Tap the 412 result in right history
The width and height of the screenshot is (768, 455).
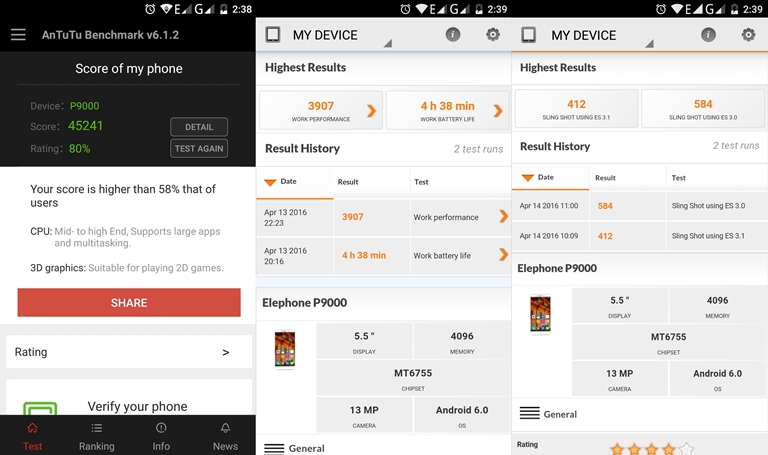point(605,236)
